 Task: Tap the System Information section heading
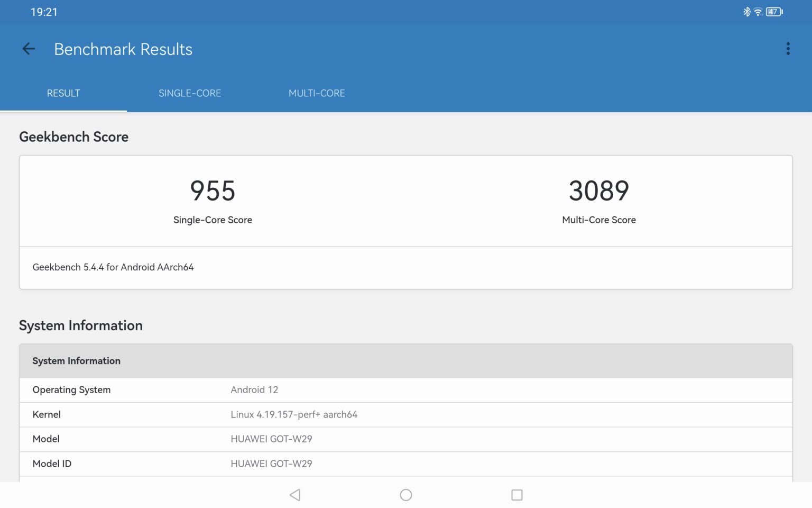81,325
